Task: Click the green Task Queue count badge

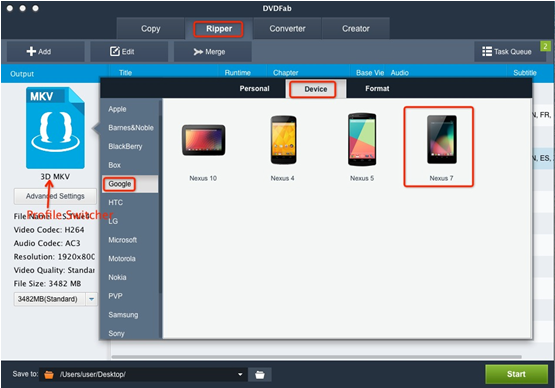Action: (545, 46)
